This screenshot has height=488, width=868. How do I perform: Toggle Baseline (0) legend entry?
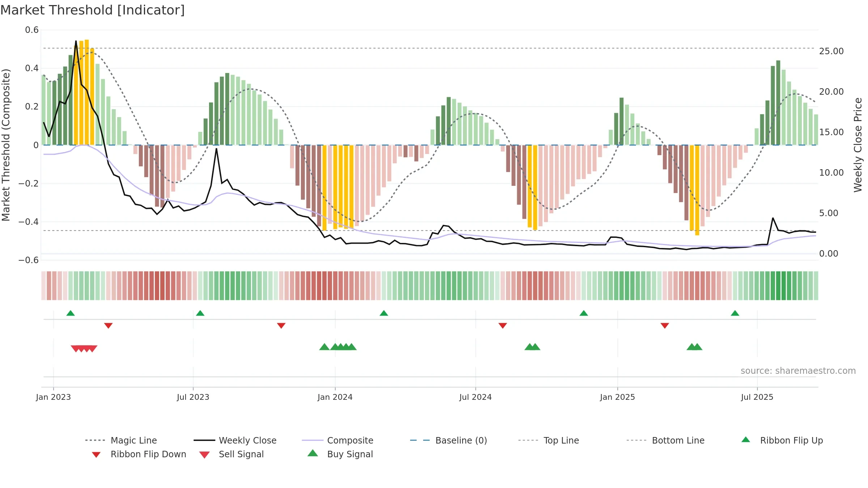[x=448, y=440]
